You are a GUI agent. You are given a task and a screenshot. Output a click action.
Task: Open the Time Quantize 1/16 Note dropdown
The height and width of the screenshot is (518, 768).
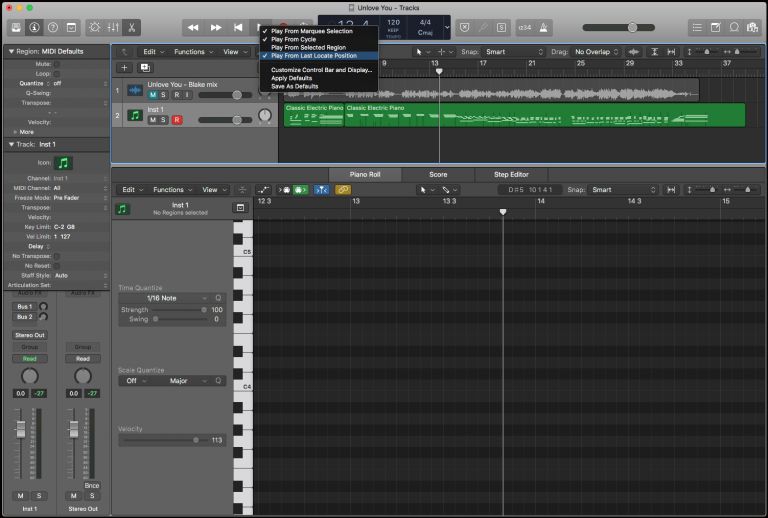165,298
